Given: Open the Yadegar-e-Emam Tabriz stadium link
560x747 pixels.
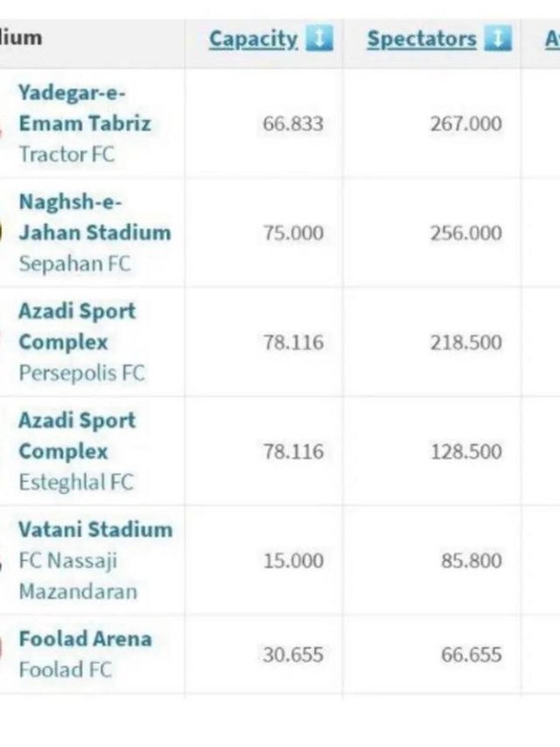Looking at the screenshot, I should [85, 108].
